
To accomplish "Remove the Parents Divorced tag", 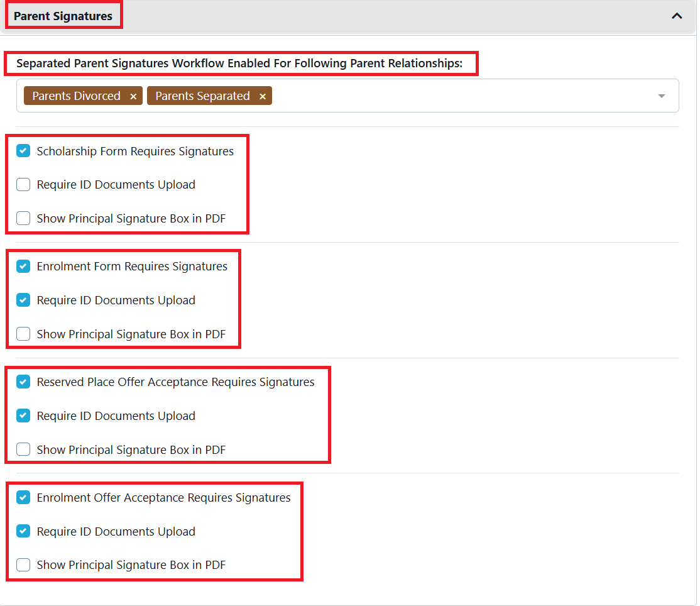I will click(133, 96).
